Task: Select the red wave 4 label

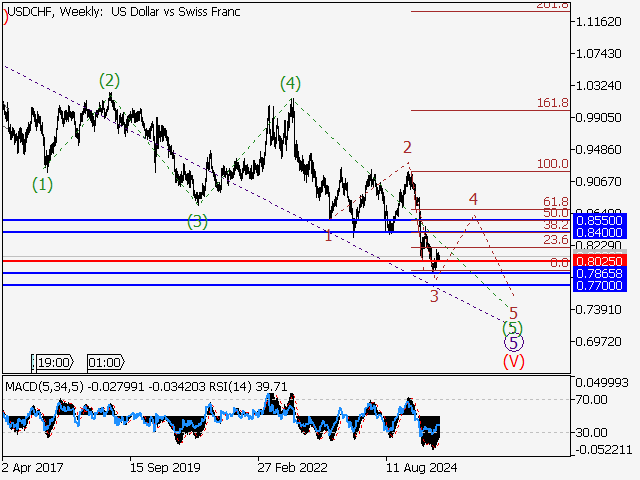Action: [x=473, y=199]
